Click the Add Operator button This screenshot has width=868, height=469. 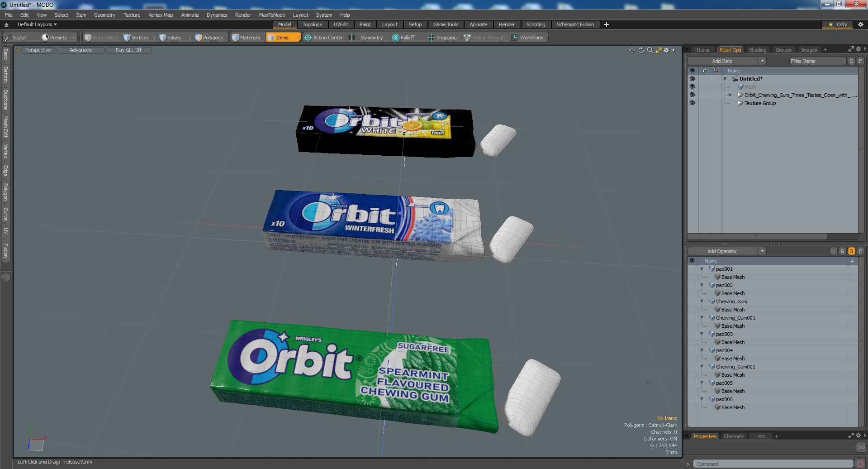point(722,251)
